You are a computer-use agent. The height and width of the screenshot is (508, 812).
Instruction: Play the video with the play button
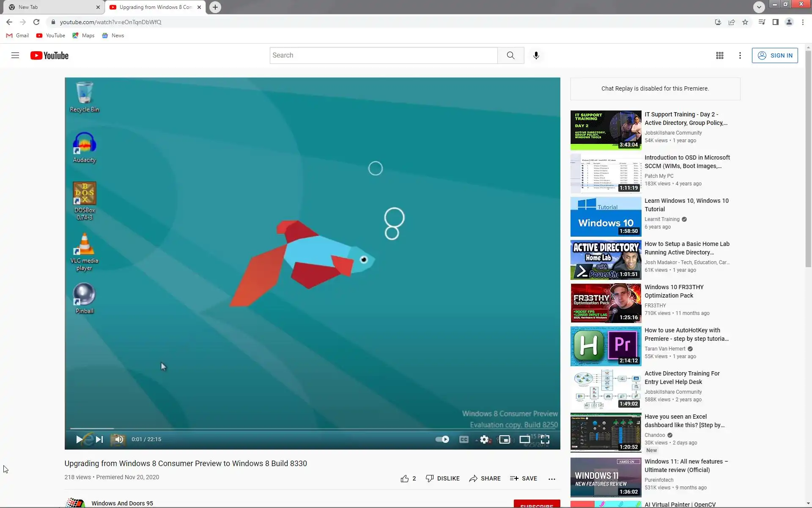tap(79, 439)
